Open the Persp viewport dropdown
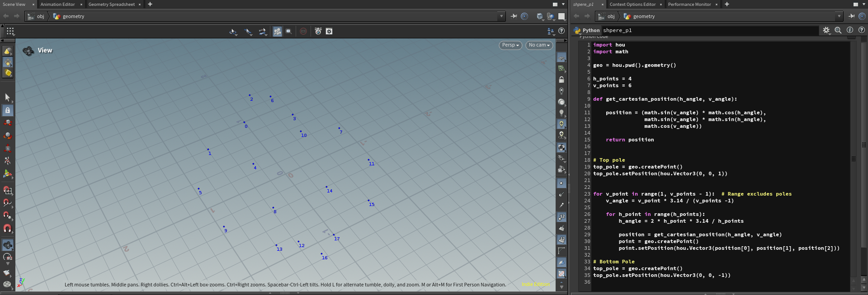 click(510, 45)
